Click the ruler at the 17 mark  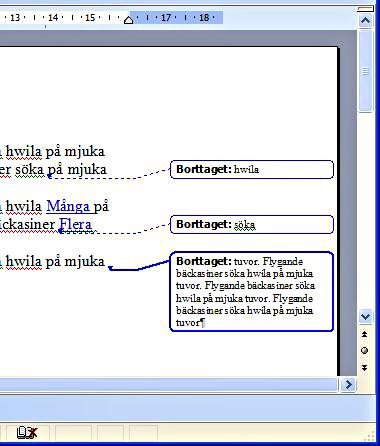click(166, 18)
